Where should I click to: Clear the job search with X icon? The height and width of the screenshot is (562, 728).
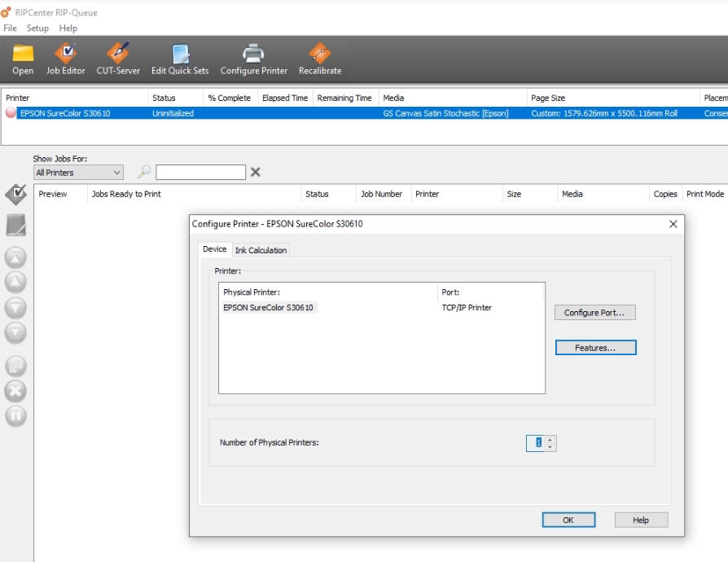pyautogui.click(x=256, y=172)
